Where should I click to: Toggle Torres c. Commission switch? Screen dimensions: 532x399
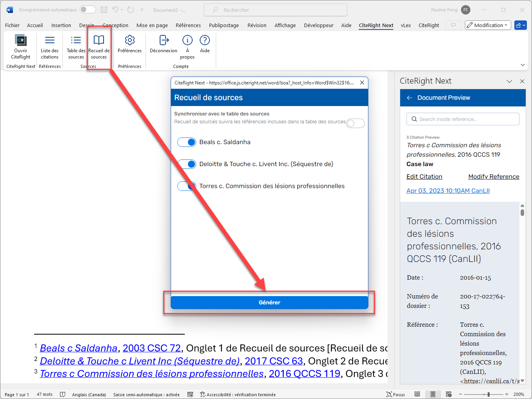(187, 186)
